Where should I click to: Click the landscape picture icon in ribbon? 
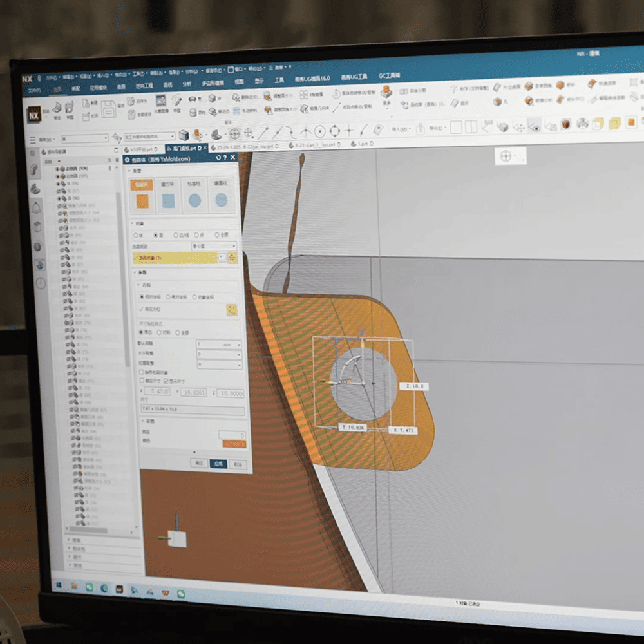click(160, 100)
